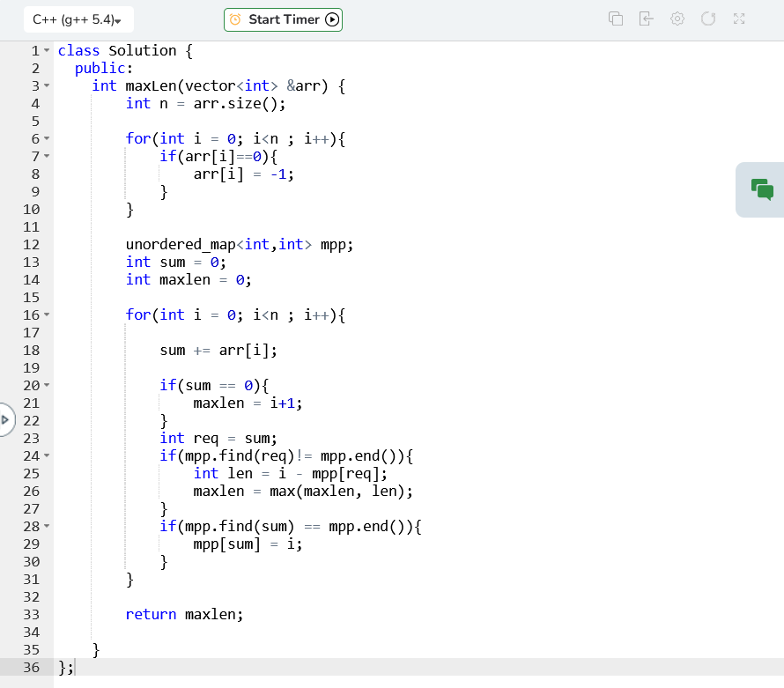This screenshot has width=784, height=688.
Task: Click the exit/import arrow icon in toolbar
Action: (647, 19)
